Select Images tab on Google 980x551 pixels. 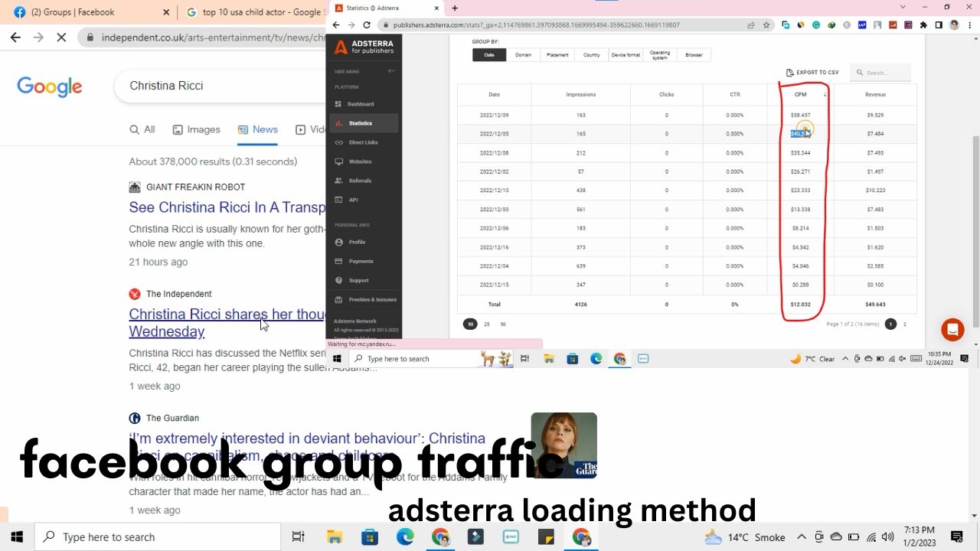[x=196, y=129]
